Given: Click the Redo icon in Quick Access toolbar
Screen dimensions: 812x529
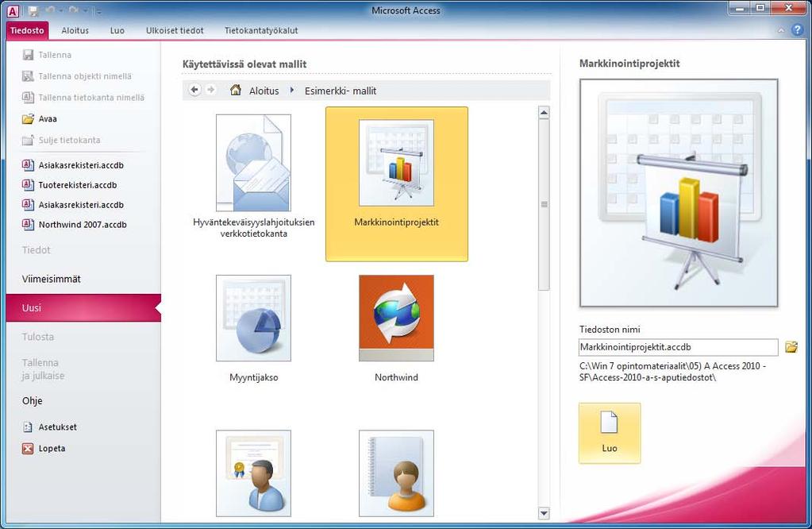Looking at the screenshot, I should (73, 11).
